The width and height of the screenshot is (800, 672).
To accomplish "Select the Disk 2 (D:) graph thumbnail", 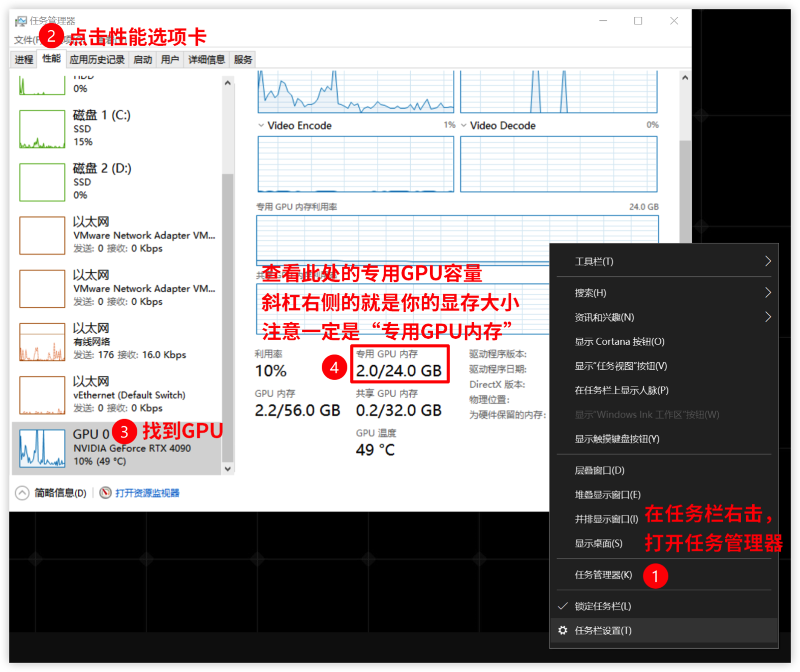I will pos(42,182).
